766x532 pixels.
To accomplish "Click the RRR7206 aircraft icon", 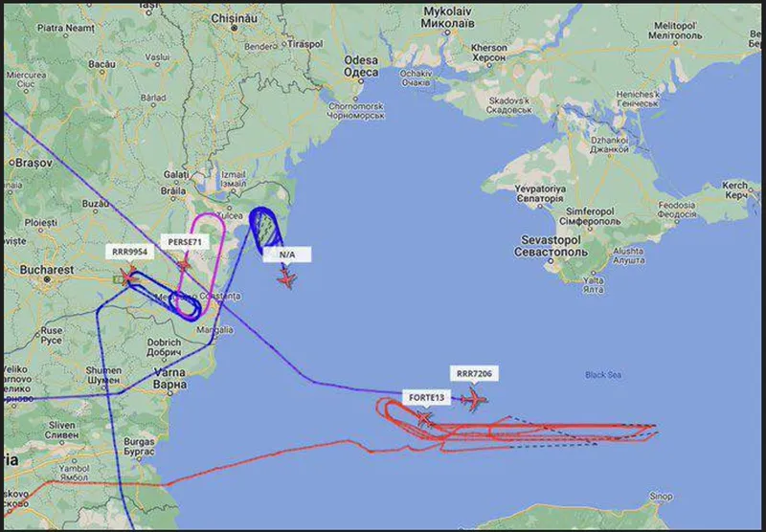I will click(473, 400).
